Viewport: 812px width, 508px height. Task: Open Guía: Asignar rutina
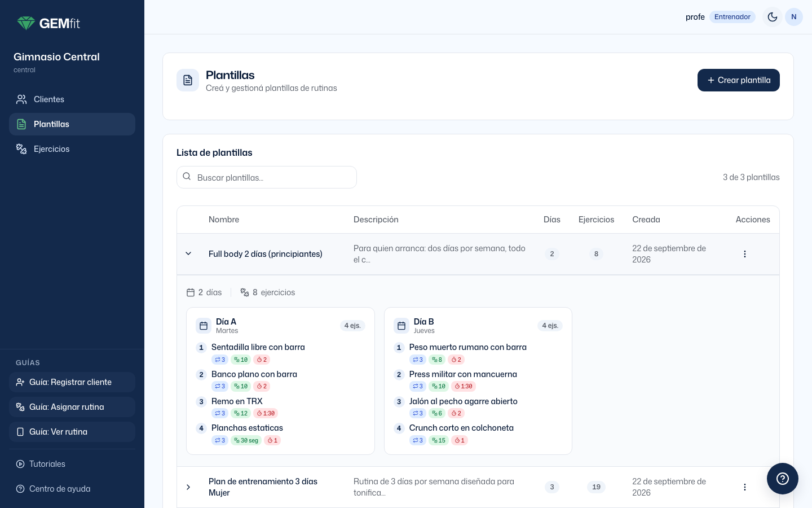coord(72,407)
